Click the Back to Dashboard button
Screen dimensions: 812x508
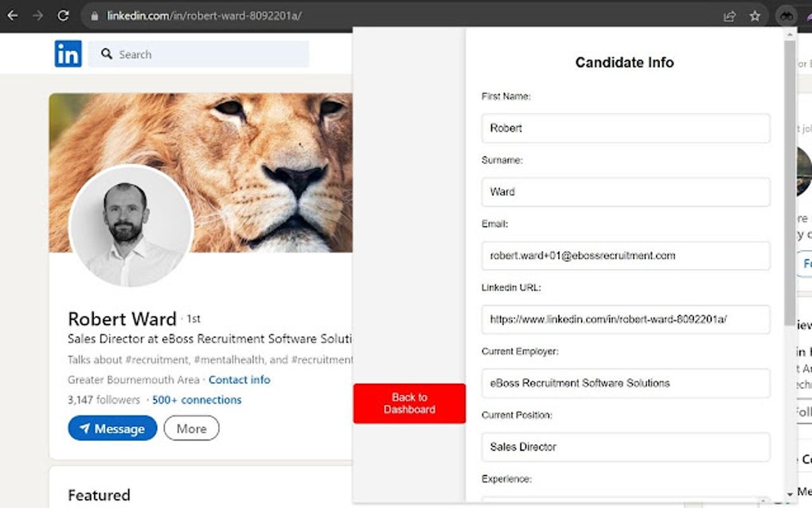(x=409, y=403)
